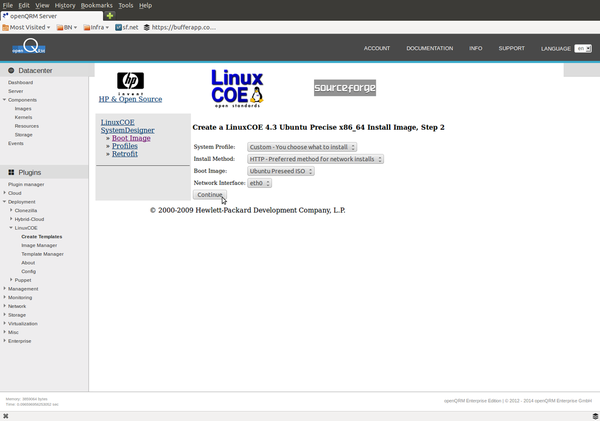Open the View menu

click(42, 5)
